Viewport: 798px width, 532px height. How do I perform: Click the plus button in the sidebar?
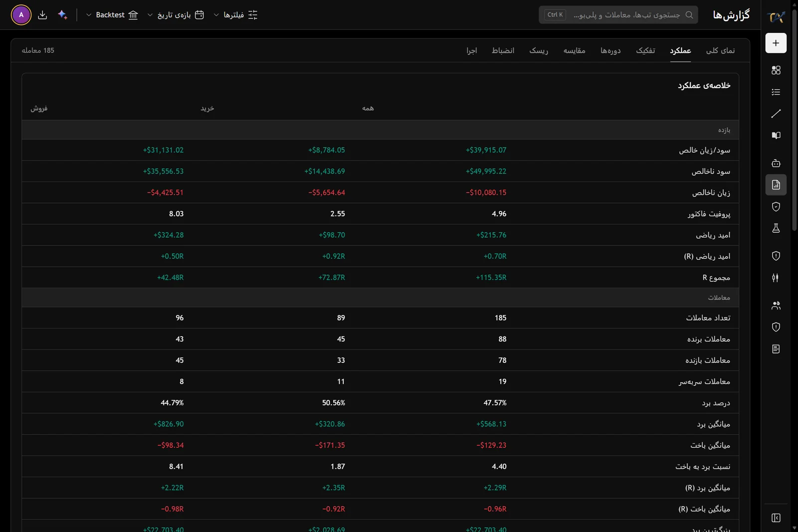pyautogui.click(x=776, y=43)
